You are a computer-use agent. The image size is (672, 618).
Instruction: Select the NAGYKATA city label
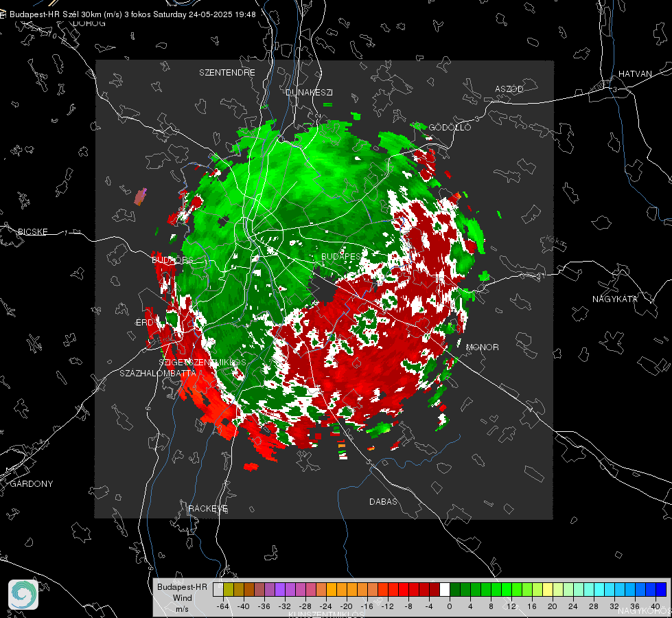615,299
